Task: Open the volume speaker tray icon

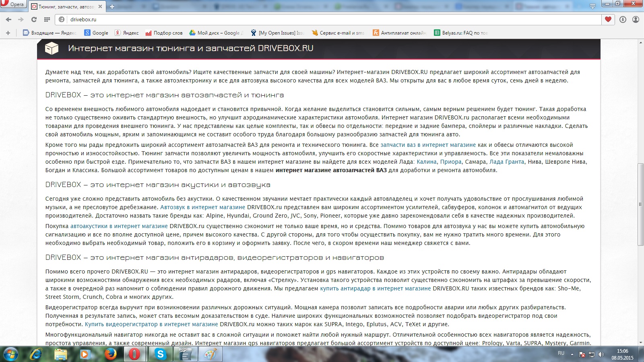Action: pos(601,354)
